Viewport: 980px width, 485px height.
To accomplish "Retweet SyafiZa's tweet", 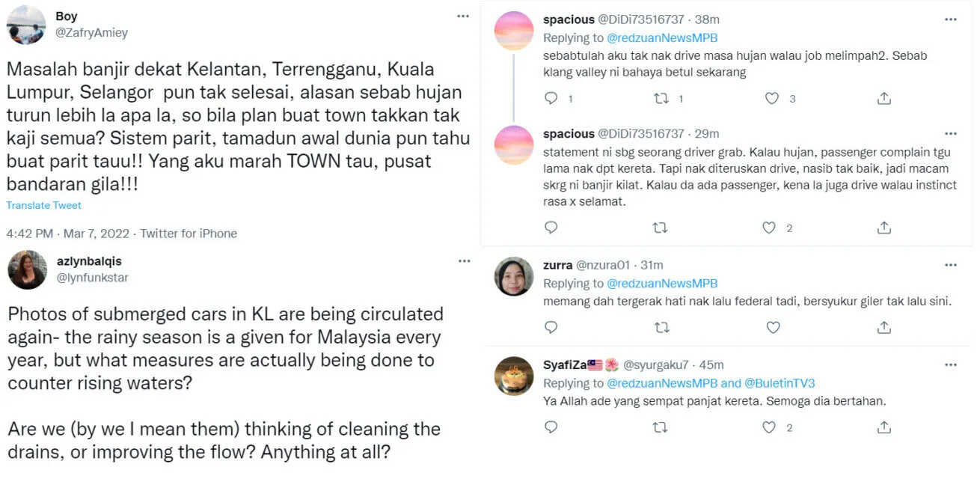I will 660,427.
